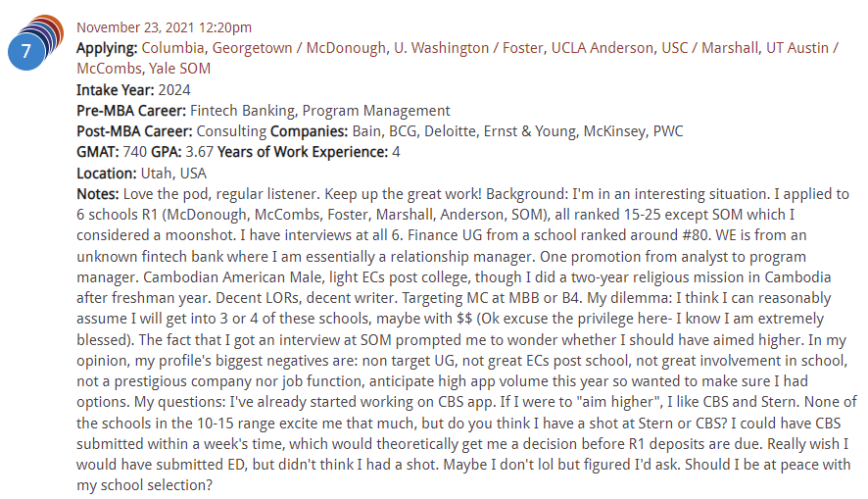Follow the Georgetown / McDonough link

coord(299,48)
